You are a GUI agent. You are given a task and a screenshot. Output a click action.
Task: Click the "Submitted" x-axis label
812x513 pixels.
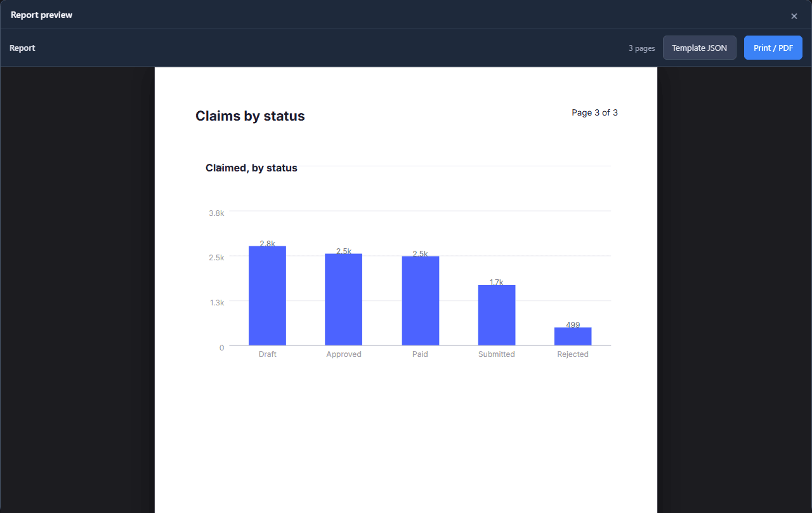[497, 354]
